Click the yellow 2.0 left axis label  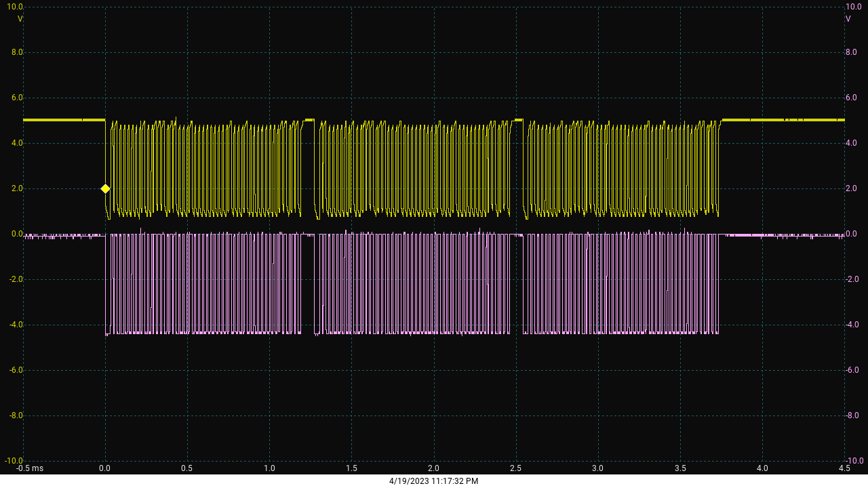pyautogui.click(x=16, y=188)
